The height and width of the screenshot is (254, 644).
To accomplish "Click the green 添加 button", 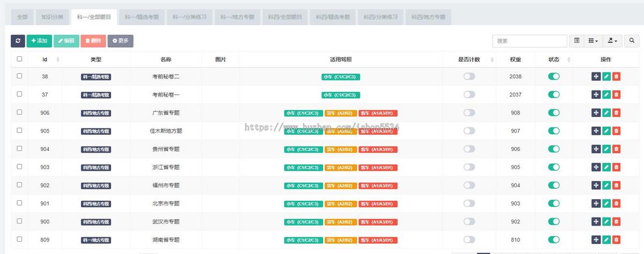I will [x=39, y=41].
